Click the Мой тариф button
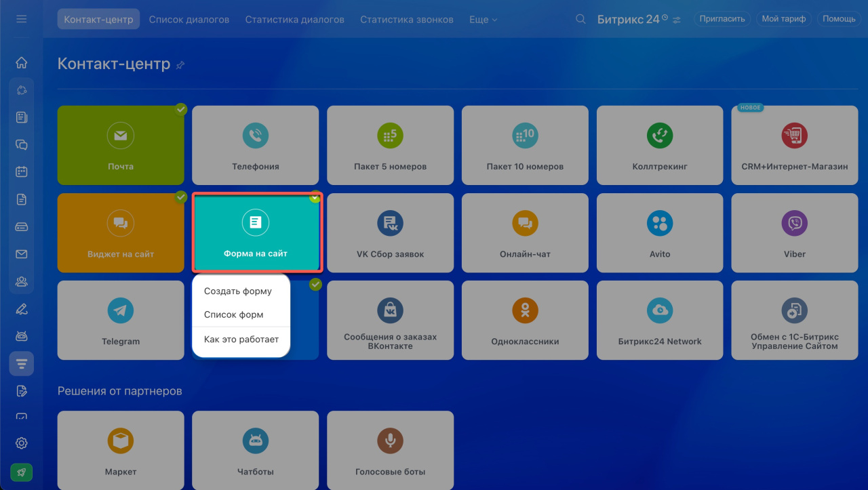This screenshot has height=490, width=868. 784,19
